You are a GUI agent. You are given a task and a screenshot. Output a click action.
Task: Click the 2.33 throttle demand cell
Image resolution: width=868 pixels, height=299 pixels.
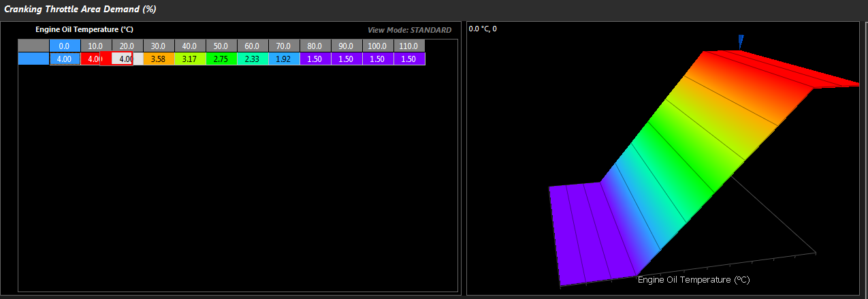pyautogui.click(x=253, y=59)
